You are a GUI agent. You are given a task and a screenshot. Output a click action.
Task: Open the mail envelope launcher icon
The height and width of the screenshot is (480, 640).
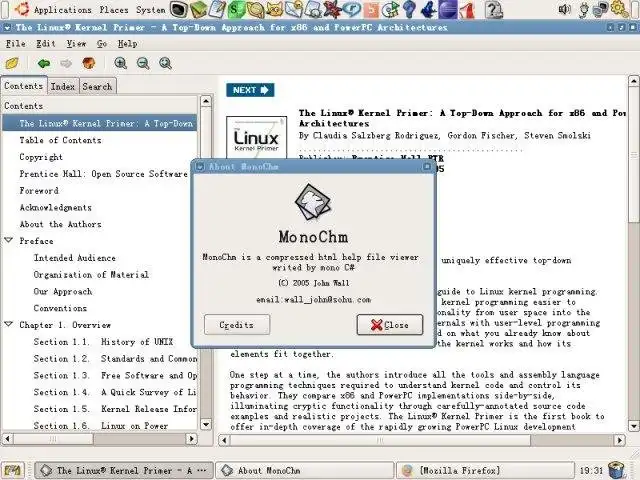pos(294,9)
